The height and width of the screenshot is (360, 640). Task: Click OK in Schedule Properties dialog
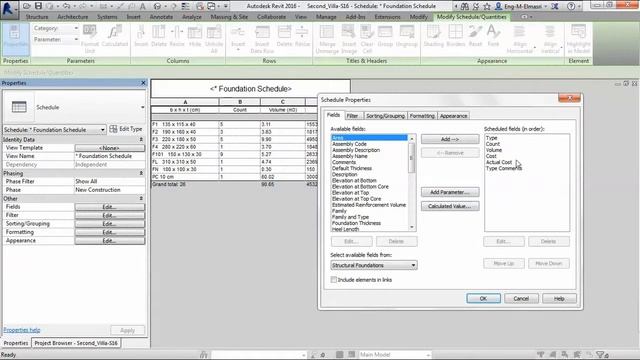click(x=483, y=298)
